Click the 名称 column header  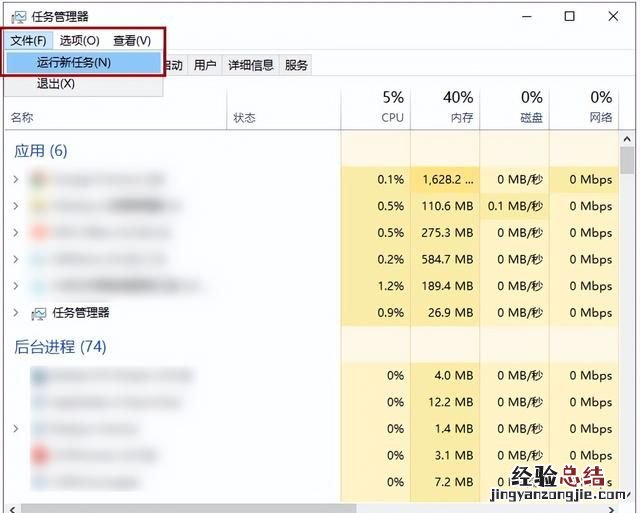(x=22, y=118)
